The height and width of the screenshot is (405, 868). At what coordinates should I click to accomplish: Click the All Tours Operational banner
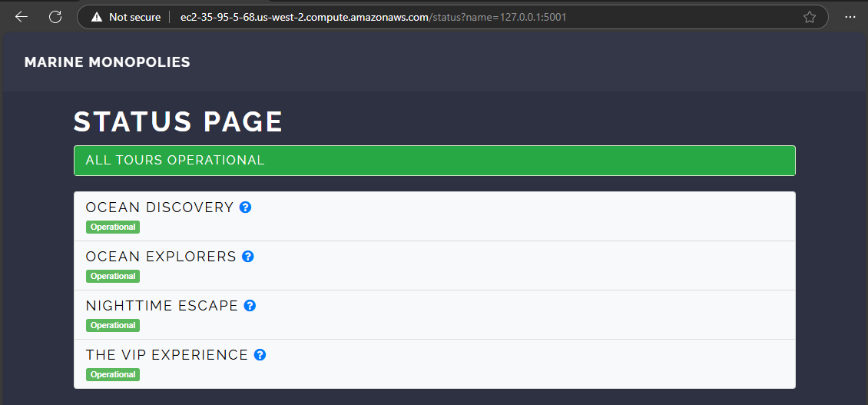435,161
